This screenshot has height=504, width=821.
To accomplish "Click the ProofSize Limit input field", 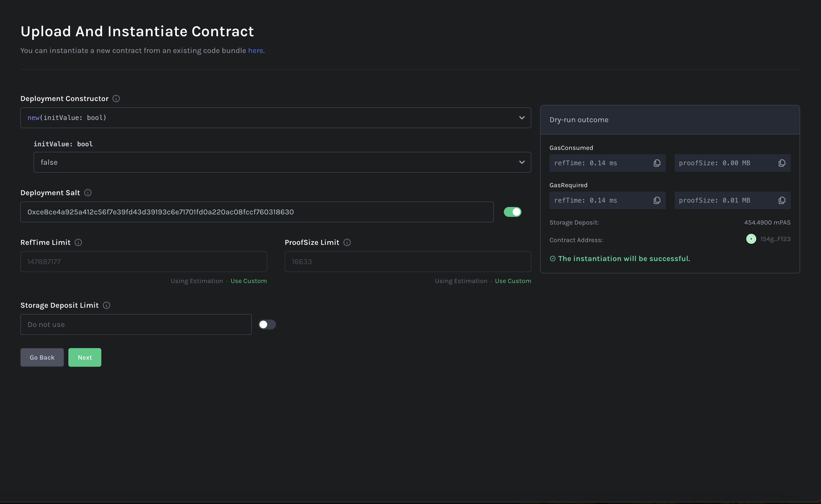I will click(x=408, y=262).
